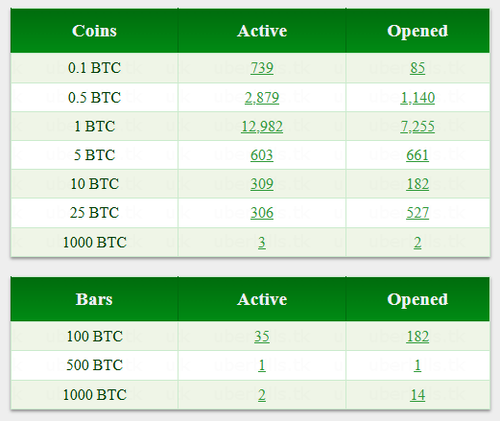
Task: Click the opened 500 BTC bar link
Action: pos(417,365)
